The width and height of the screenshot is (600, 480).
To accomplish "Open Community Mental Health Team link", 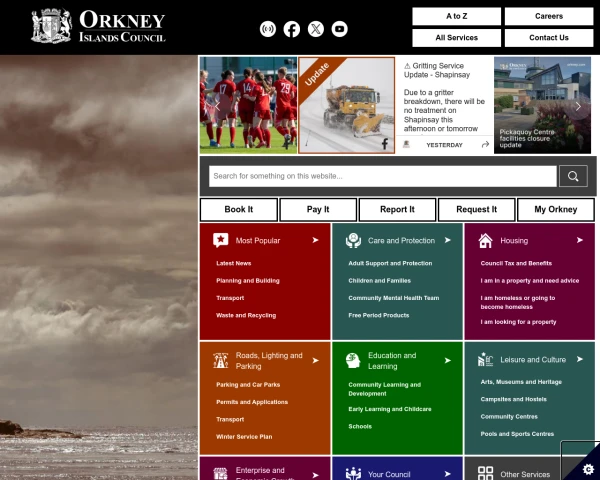I will [x=393, y=298].
